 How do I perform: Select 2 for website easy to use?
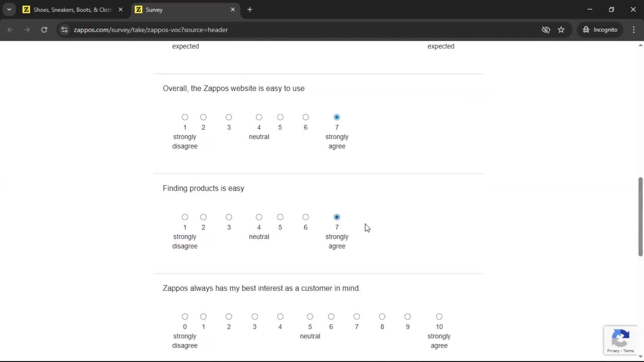pyautogui.click(x=203, y=117)
